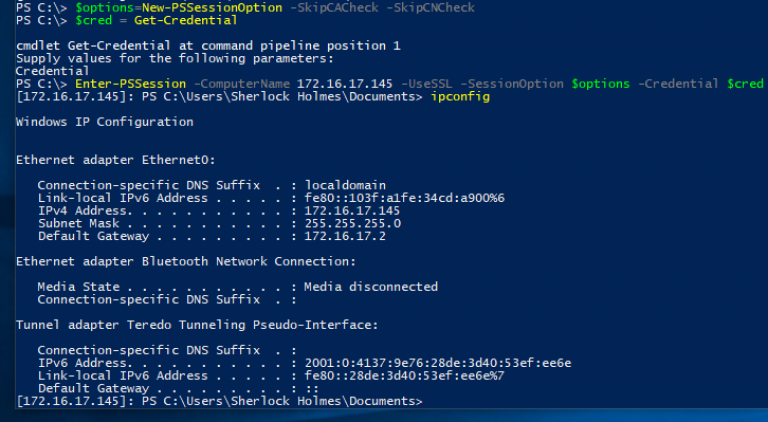768x422 pixels.
Task: Click the default gateway 172.16.17.2
Action: [346, 236]
